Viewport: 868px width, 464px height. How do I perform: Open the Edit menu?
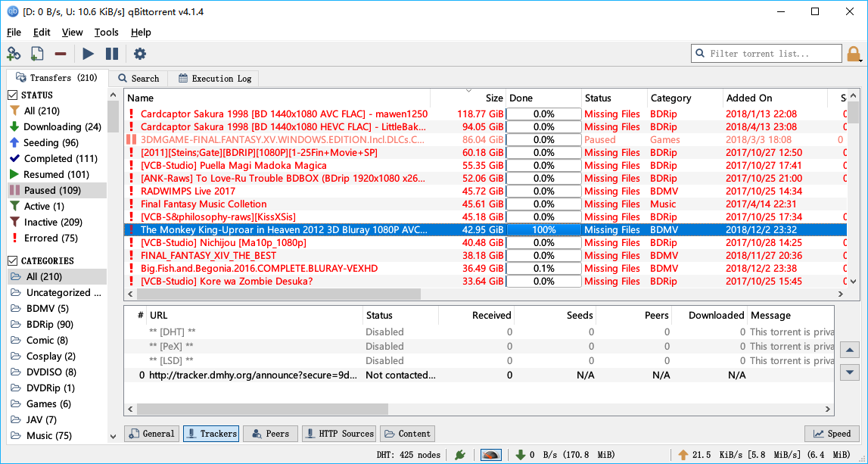click(x=42, y=32)
